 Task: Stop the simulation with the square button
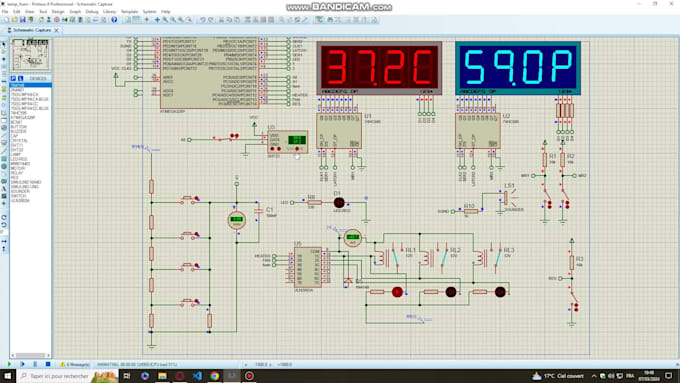48,364
